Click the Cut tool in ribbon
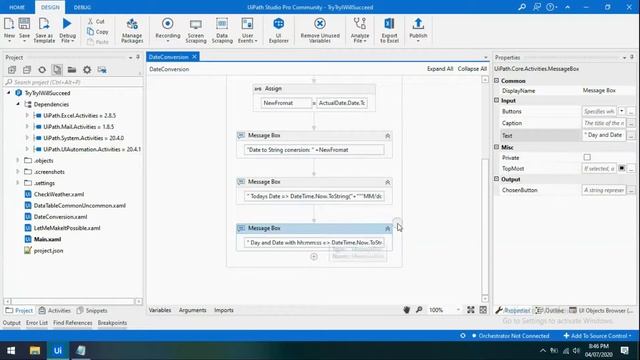 pyautogui.click(x=96, y=21)
